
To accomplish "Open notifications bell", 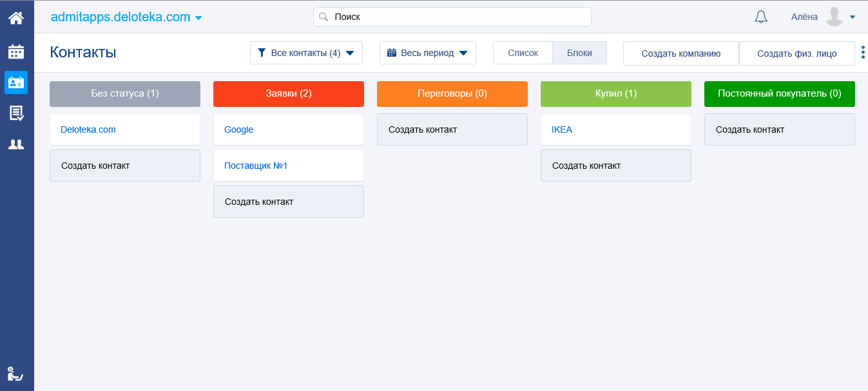I will 761,17.
